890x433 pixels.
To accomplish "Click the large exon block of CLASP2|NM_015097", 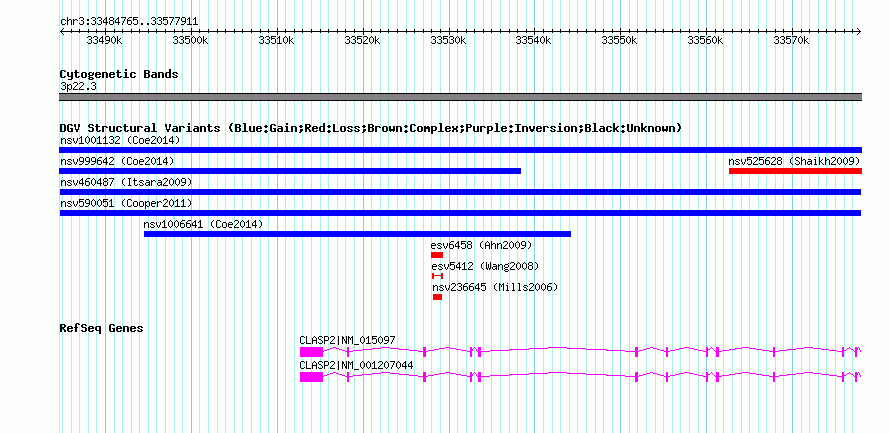I will 311,352.
